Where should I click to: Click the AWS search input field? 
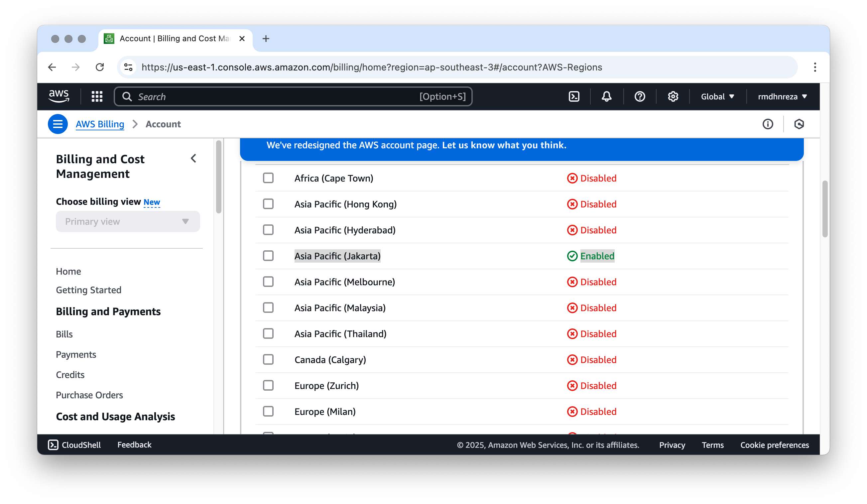(293, 97)
